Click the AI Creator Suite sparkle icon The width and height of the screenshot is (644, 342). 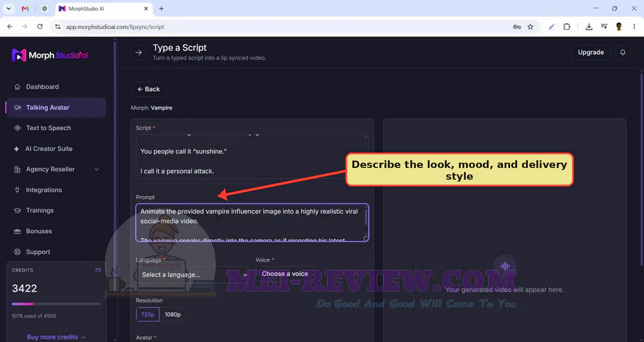(x=16, y=148)
